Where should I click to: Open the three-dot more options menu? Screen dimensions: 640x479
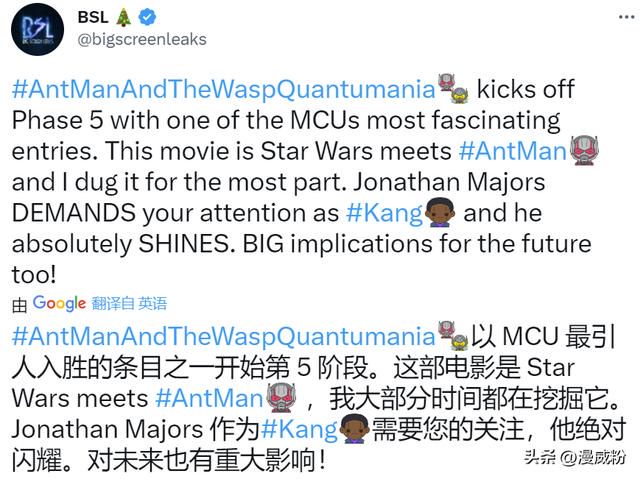(x=626, y=17)
